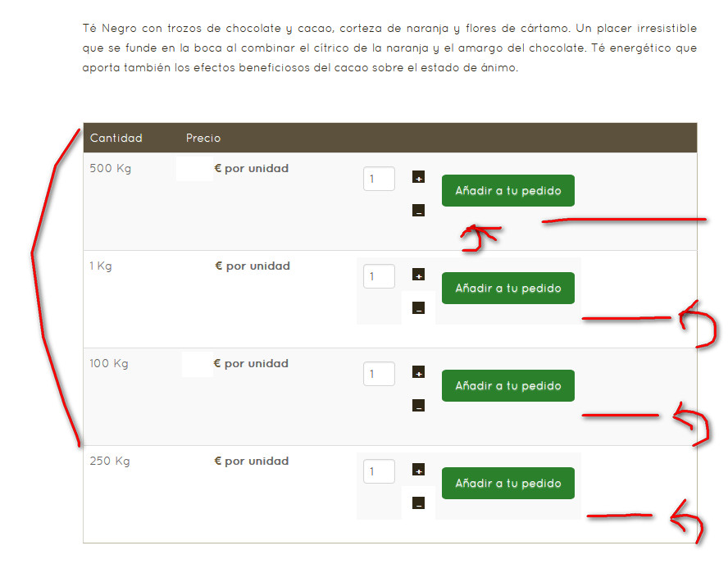Screen dimensions: 728x582
Task: Click the '250 Kg' quantity label
Action: coord(110,461)
